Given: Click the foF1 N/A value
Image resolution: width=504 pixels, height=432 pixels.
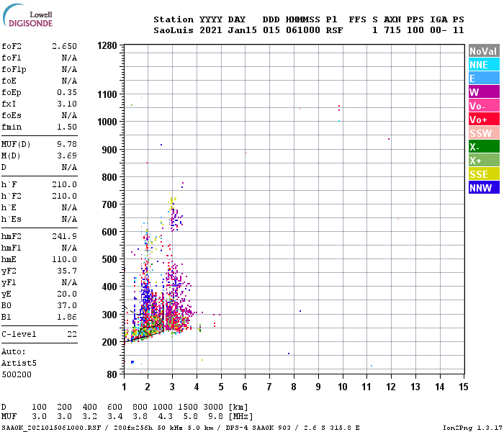Looking at the screenshot, I should (69, 58).
